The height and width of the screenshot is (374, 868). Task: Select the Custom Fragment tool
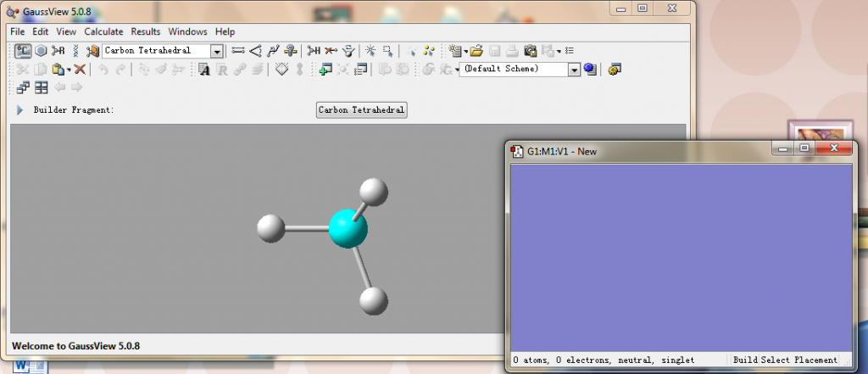click(92, 51)
